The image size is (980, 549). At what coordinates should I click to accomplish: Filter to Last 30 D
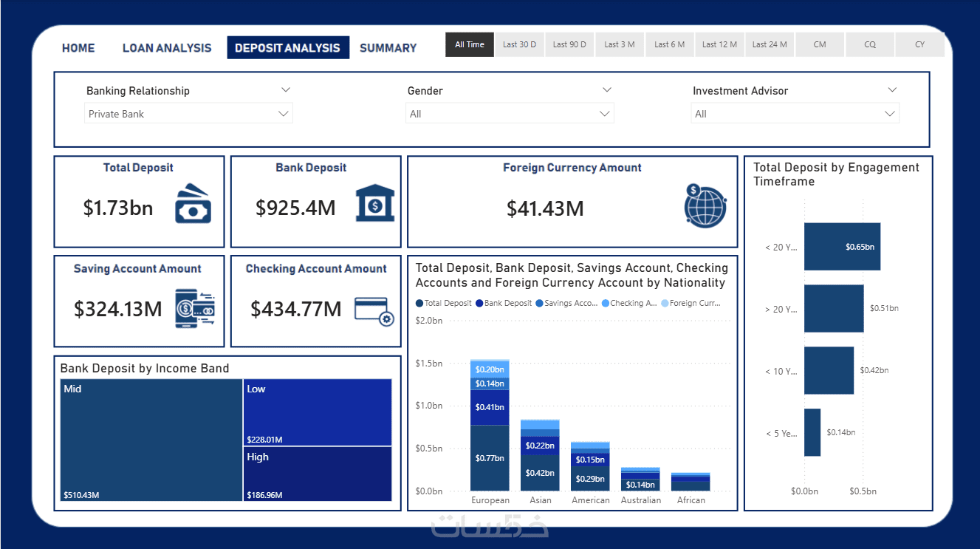(520, 44)
